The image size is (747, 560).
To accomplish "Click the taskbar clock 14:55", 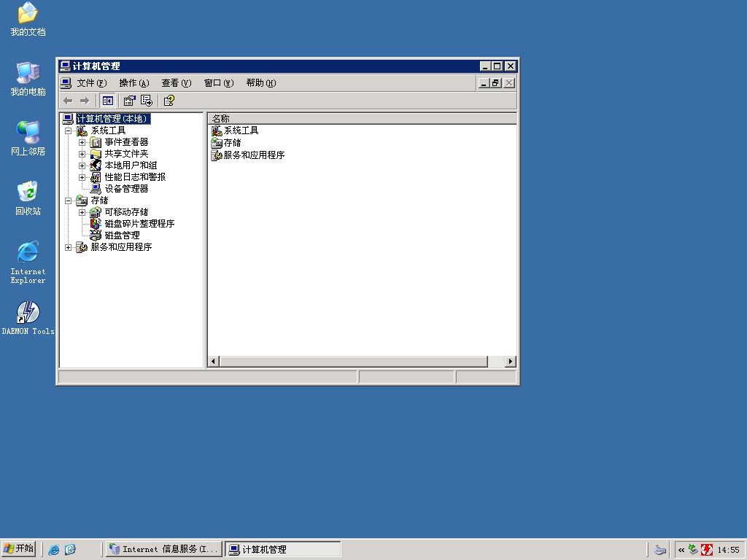I will [x=729, y=550].
